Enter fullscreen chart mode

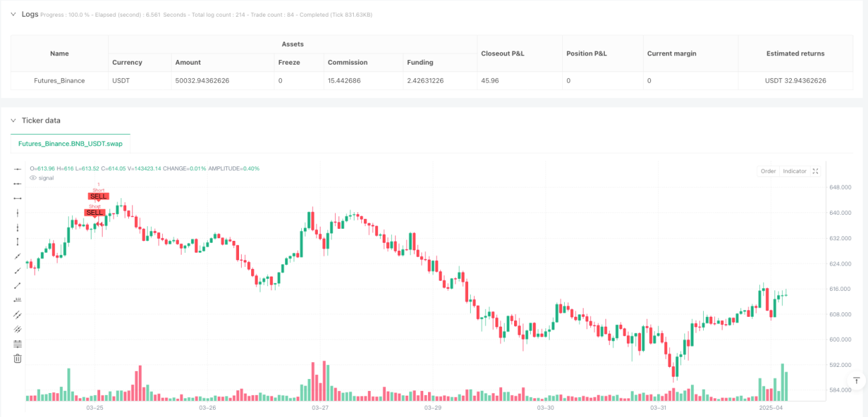pyautogui.click(x=815, y=171)
